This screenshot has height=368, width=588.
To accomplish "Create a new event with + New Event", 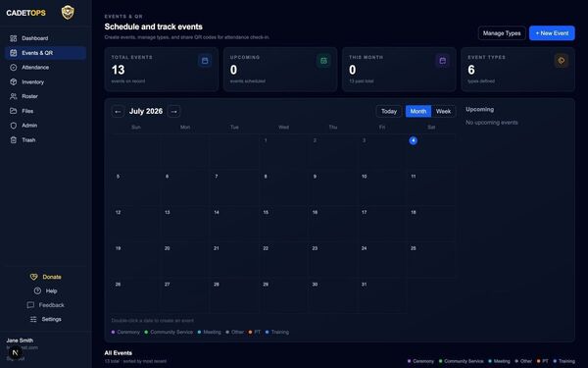I will pos(552,33).
